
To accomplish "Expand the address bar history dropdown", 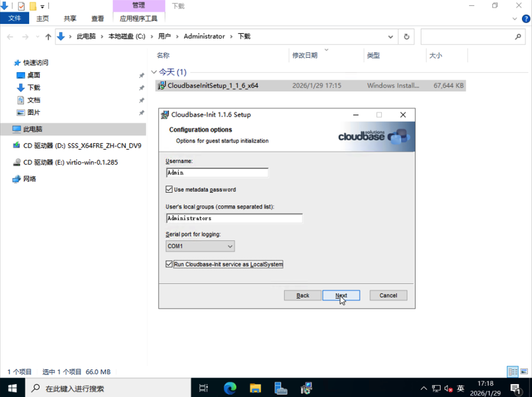I will (390, 37).
